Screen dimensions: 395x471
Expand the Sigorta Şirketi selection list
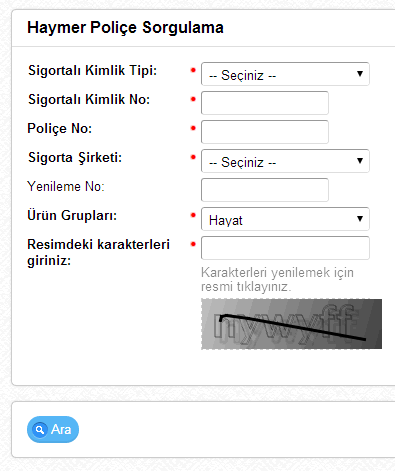point(285,161)
